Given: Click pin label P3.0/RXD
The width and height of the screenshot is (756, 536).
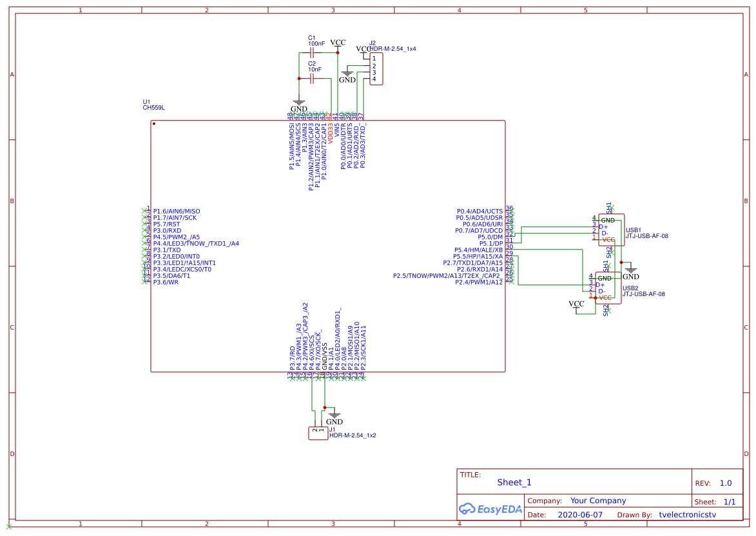Looking at the screenshot, I should pyautogui.click(x=168, y=231).
